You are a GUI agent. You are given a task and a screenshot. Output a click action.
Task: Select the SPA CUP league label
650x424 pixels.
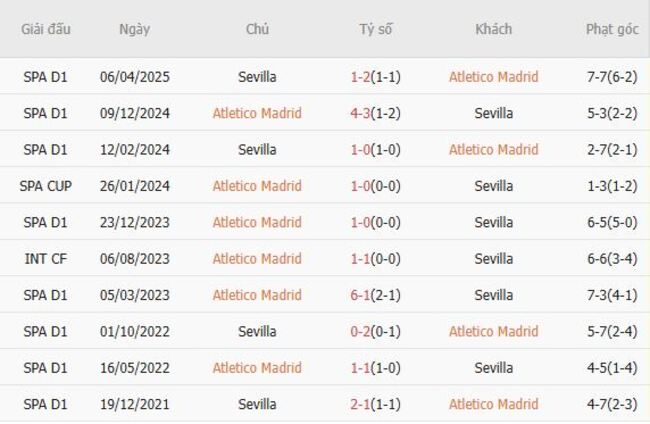tap(46, 186)
